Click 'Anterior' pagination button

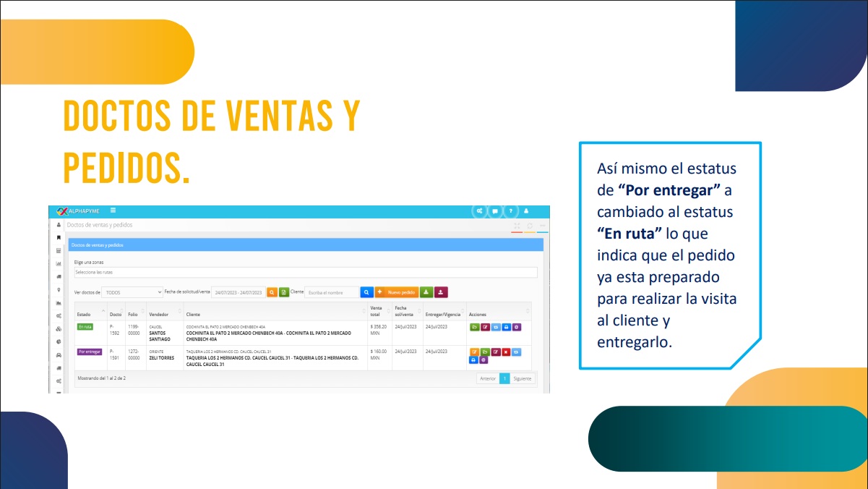[x=488, y=378]
